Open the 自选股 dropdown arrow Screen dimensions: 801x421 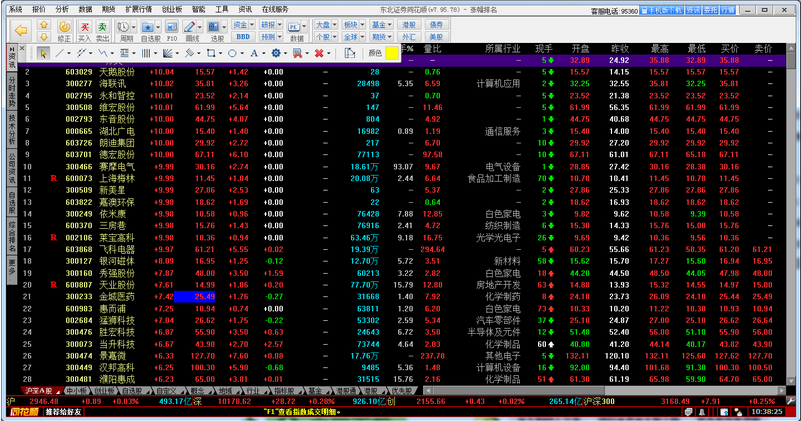tap(158, 27)
